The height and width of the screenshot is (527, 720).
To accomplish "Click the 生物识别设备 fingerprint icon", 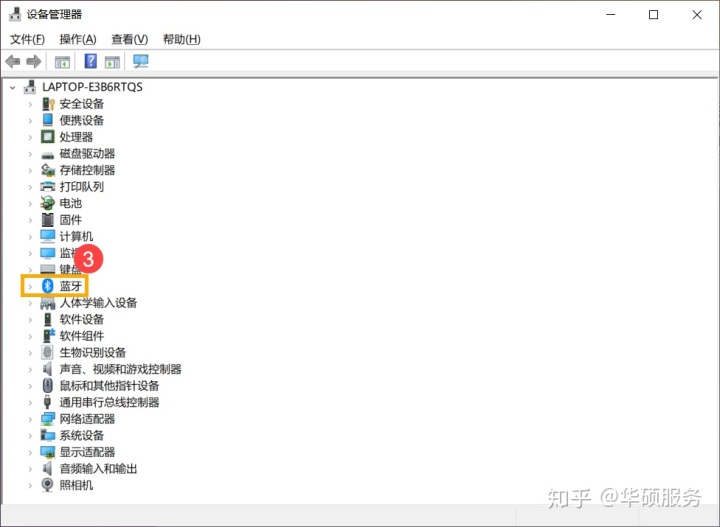I will (x=47, y=353).
